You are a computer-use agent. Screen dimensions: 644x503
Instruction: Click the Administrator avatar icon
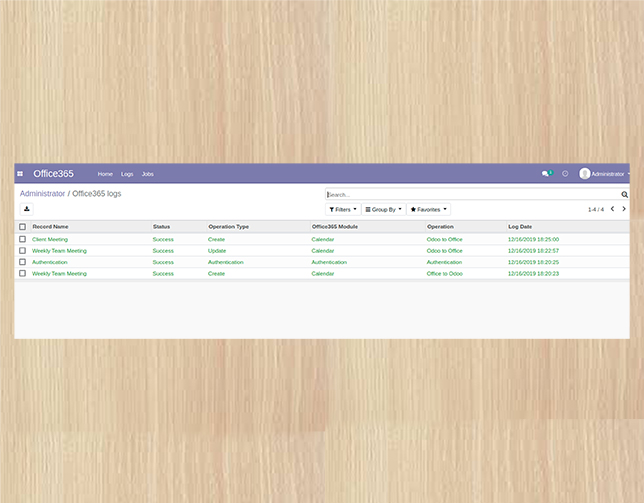click(x=585, y=174)
